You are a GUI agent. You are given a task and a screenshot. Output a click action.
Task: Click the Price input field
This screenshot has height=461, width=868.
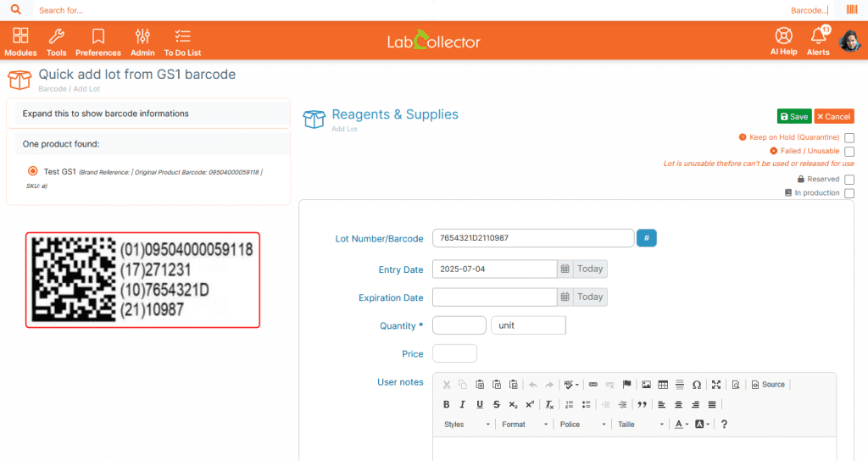coord(454,353)
